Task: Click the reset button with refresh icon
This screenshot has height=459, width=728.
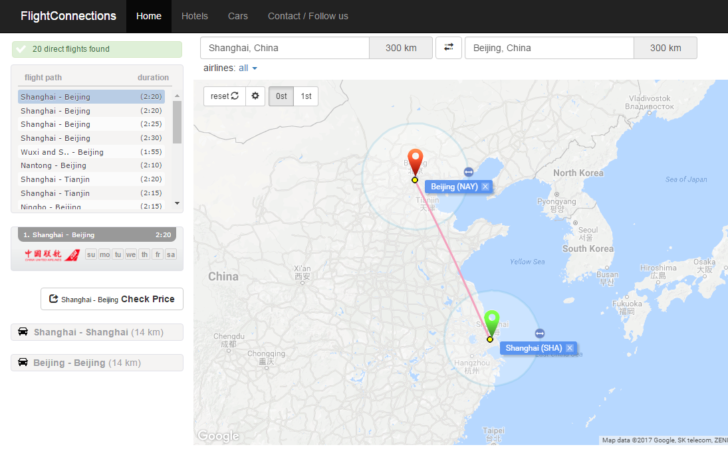Action: tap(224, 96)
